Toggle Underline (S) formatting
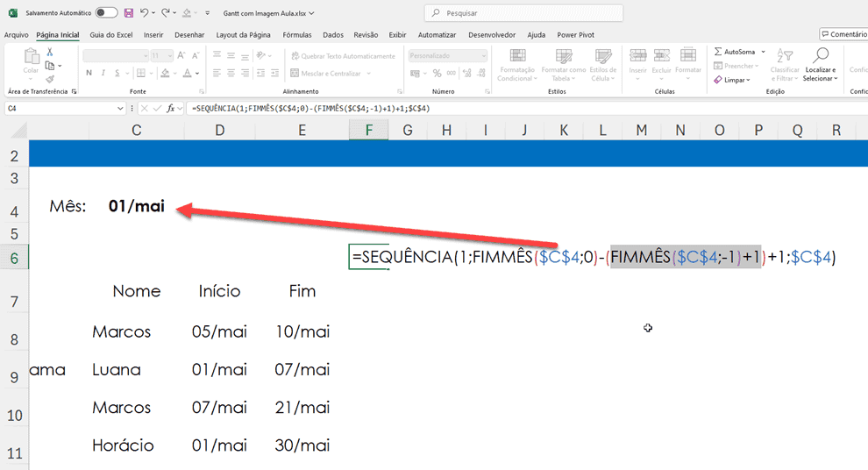The image size is (868, 470). coord(117,73)
